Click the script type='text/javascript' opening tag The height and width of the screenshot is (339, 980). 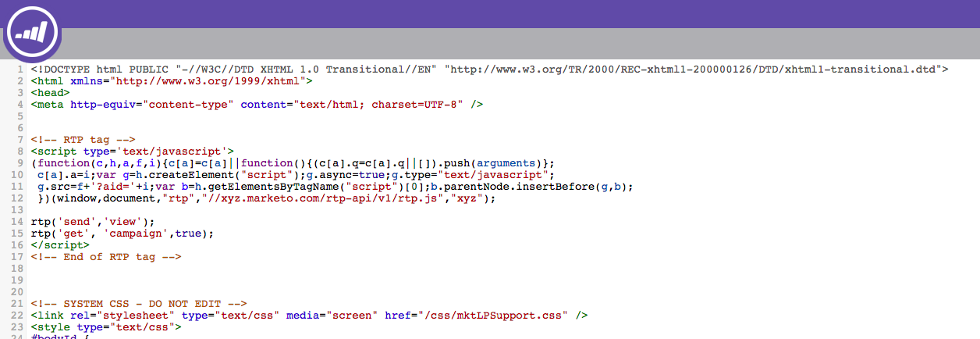point(133,152)
